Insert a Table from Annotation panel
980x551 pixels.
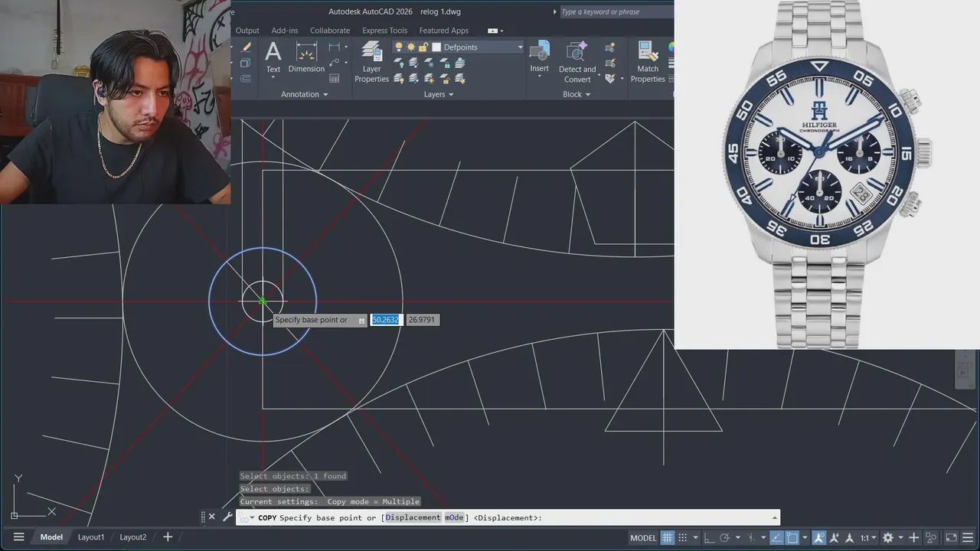[334, 78]
